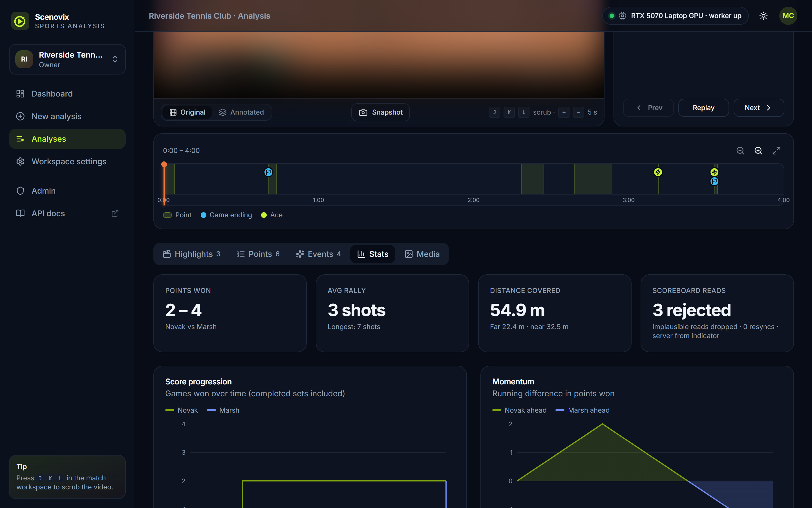This screenshot has width=812, height=508.
Task: Toggle the light/dark theme sun icon
Action: [763, 16]
